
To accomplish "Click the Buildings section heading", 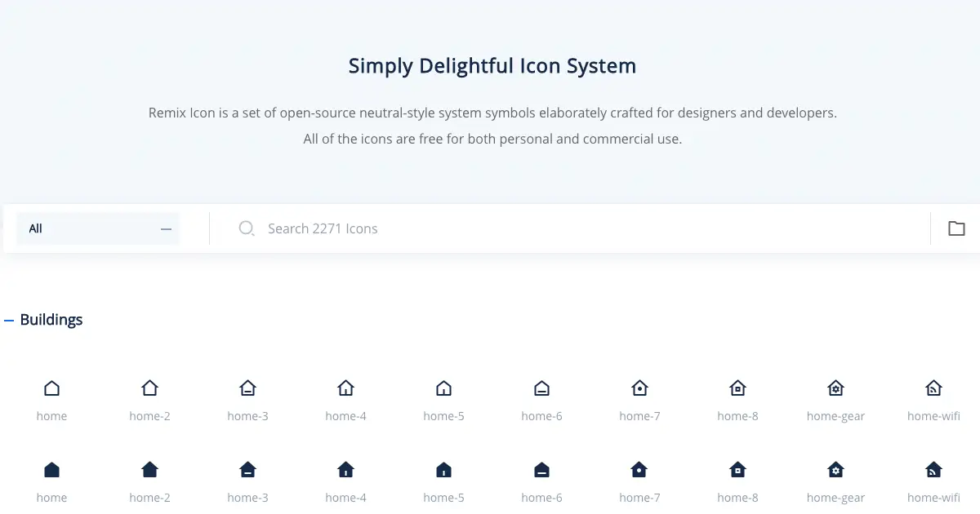I will (50, 319).
